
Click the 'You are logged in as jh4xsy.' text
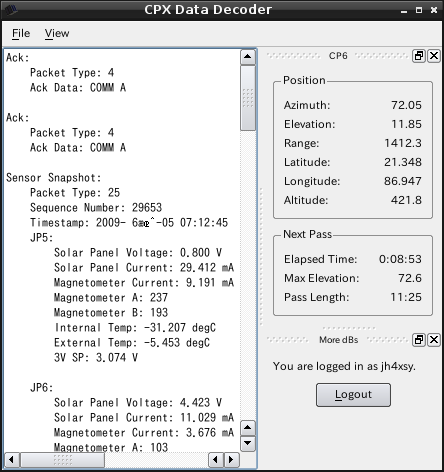344,367
